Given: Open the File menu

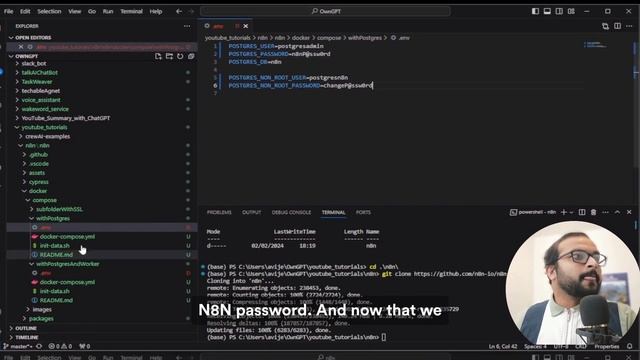Looking at the screenshot, I should tap(8, 11).
